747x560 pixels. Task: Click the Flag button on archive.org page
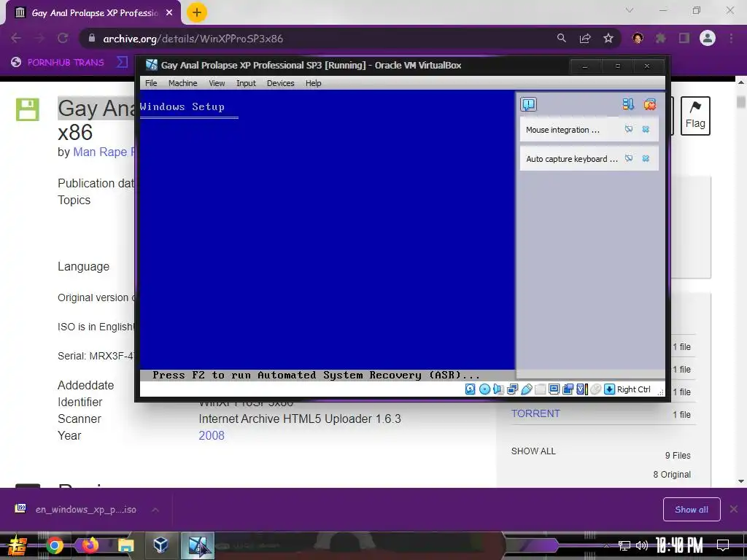click(x=695, y=116)
